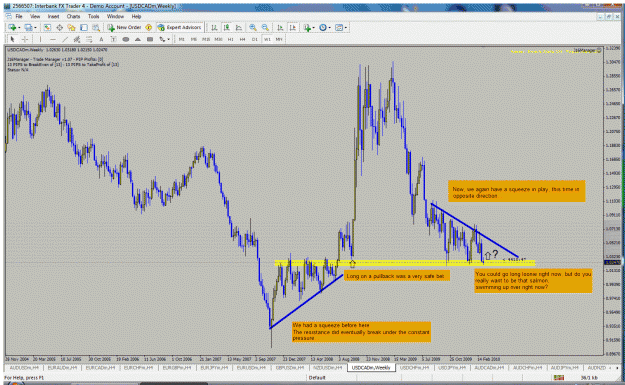Select the rectangle shape tool
The image size is (625, 385).
click(150, 39)
